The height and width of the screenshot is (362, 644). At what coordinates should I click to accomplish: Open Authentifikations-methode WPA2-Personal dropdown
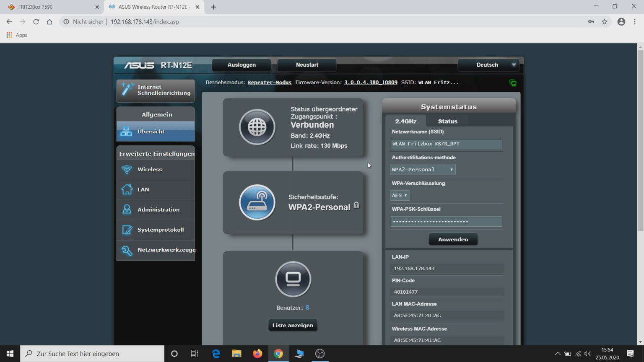click(423, 170)
